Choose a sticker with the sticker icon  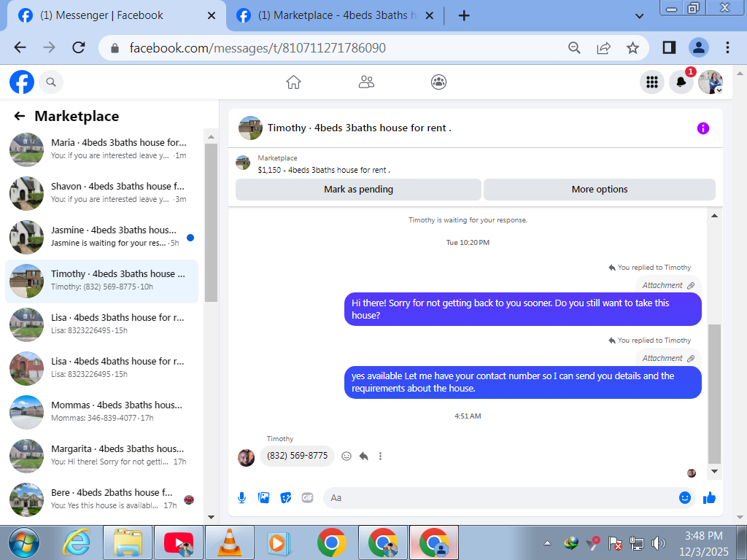[285, 498]
